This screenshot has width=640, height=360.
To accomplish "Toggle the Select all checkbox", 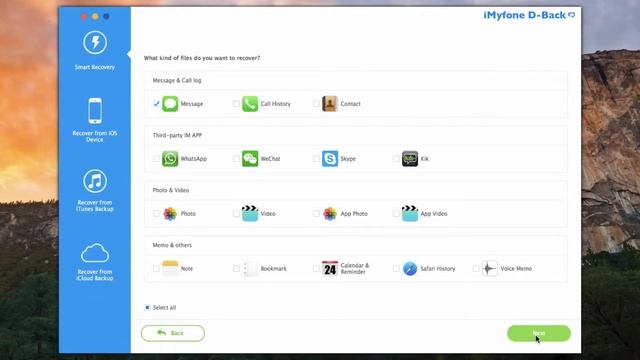I will 147,307.
